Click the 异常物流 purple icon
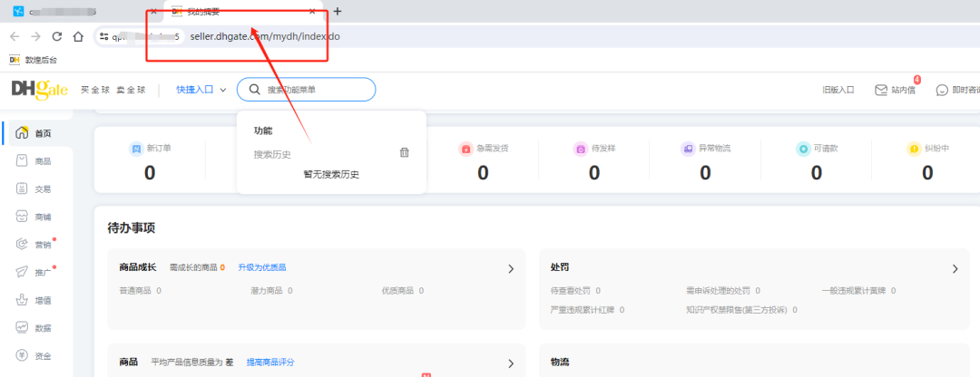The width and height of the screenshot is (980, 377). 688,150
